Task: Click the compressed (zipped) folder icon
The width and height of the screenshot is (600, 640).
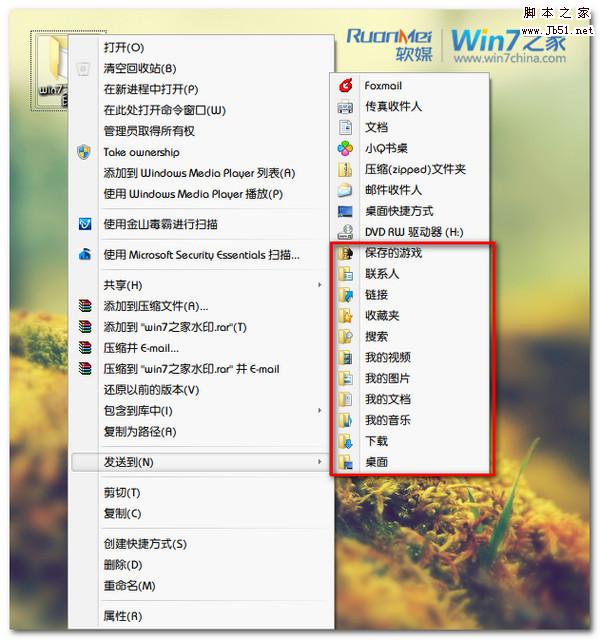Action: tap(345, 169)
